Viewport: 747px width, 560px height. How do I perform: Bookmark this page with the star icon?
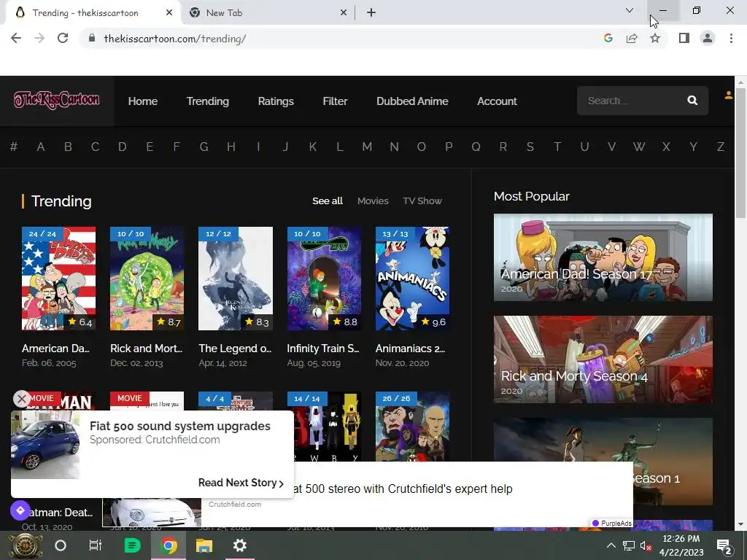pos(655,38)
